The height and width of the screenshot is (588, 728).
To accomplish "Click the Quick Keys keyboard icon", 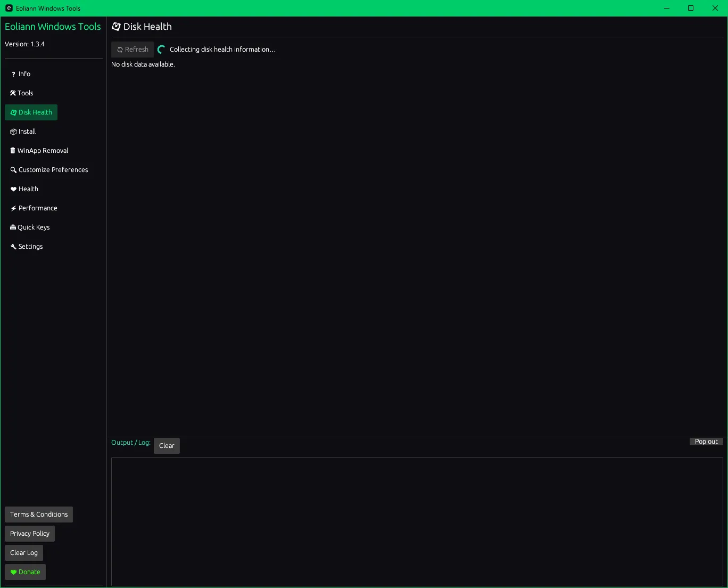I will [13, 227].
